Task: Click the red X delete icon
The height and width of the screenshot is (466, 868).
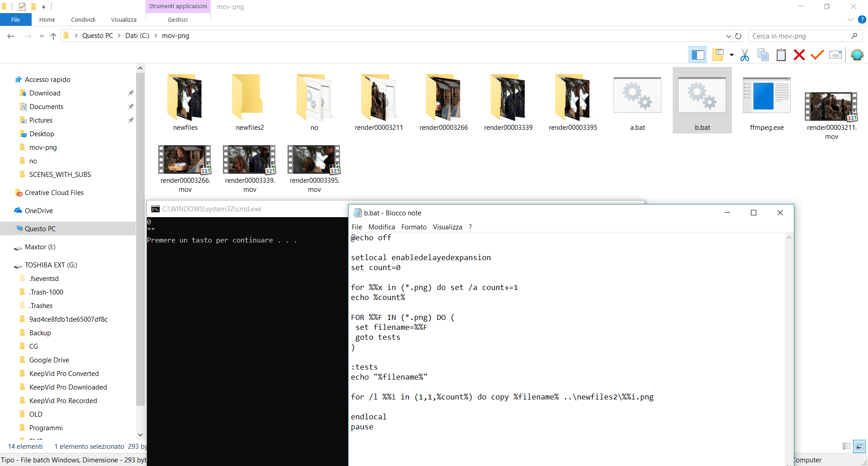Action: (799, 55)
